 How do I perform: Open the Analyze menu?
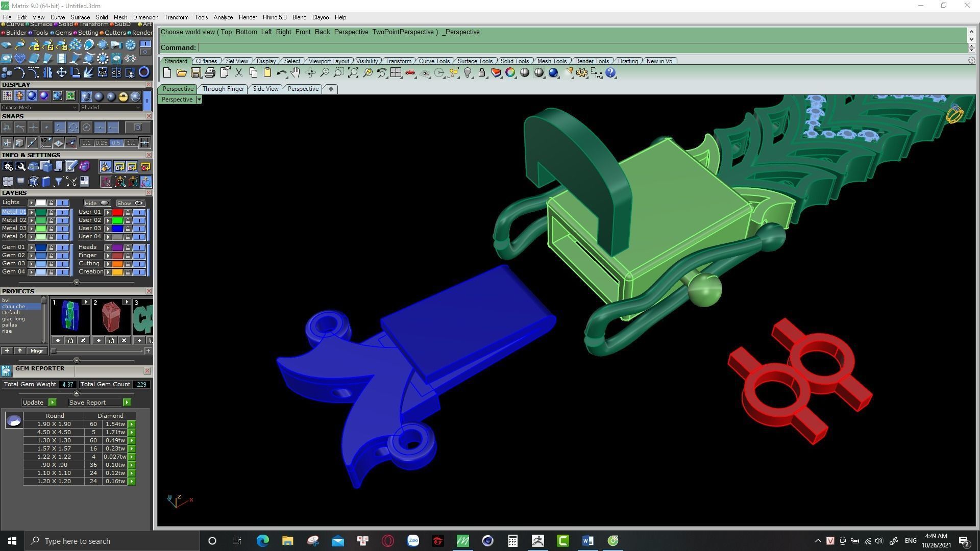click(x=223, y=17)
